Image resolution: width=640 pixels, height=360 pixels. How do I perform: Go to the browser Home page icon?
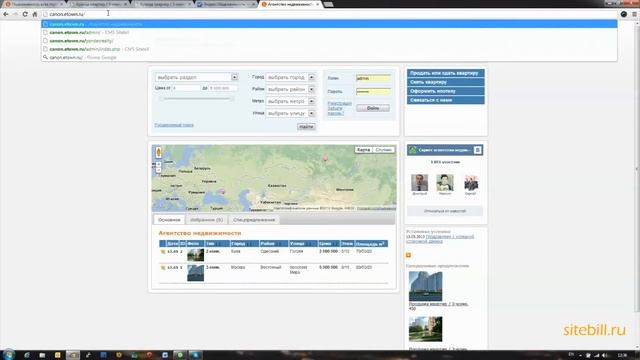(x=35, y=14)
